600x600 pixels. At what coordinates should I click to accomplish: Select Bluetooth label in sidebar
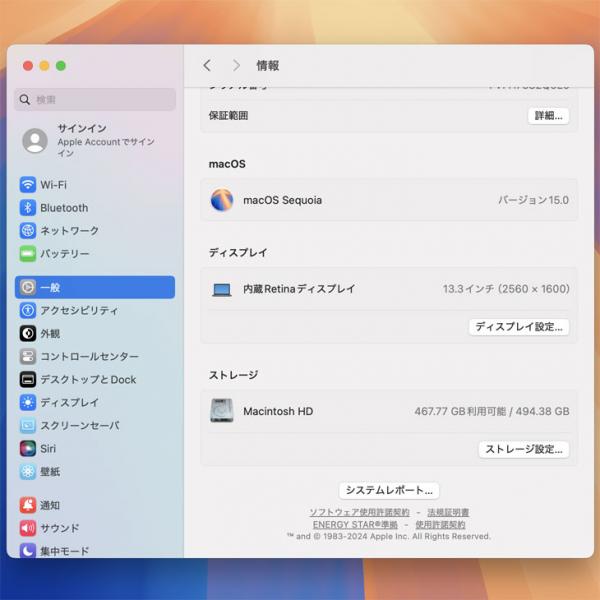coord(64,208)
